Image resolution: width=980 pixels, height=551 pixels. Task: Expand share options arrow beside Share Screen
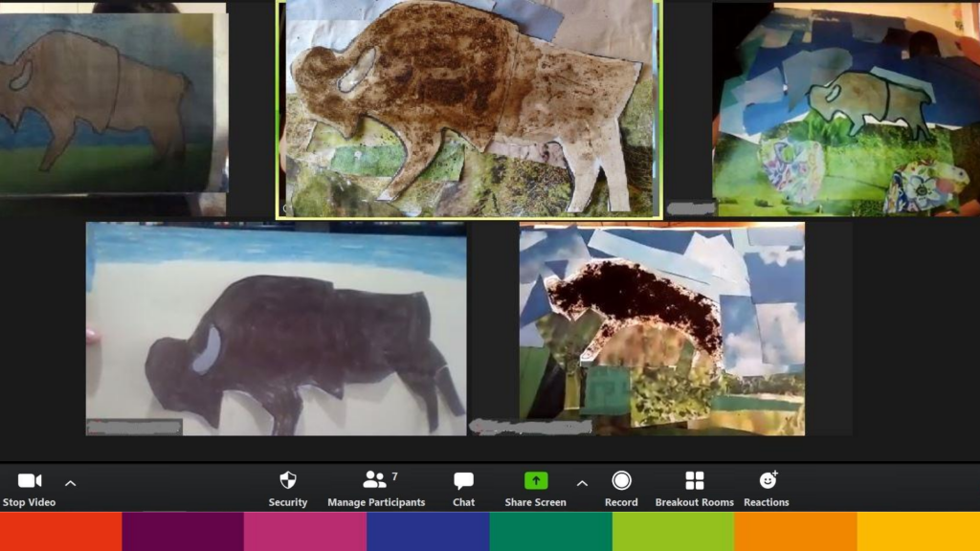tap(582, 483)
